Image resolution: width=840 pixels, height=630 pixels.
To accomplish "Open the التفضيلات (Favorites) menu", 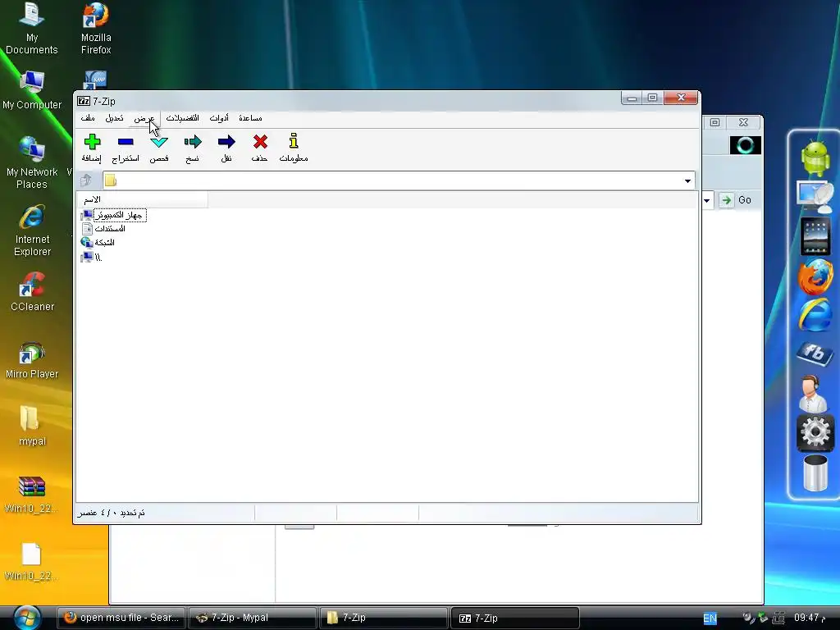I will [182, 118].
